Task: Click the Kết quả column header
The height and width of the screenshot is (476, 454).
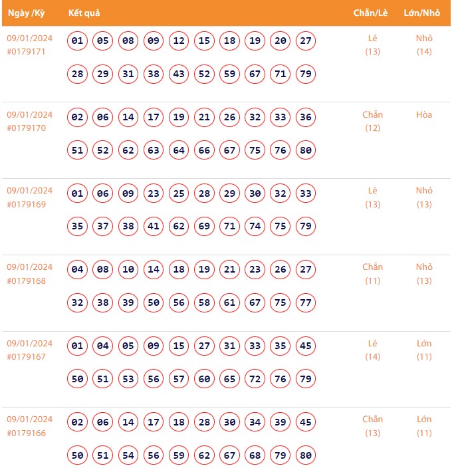Action: (84, 13)
